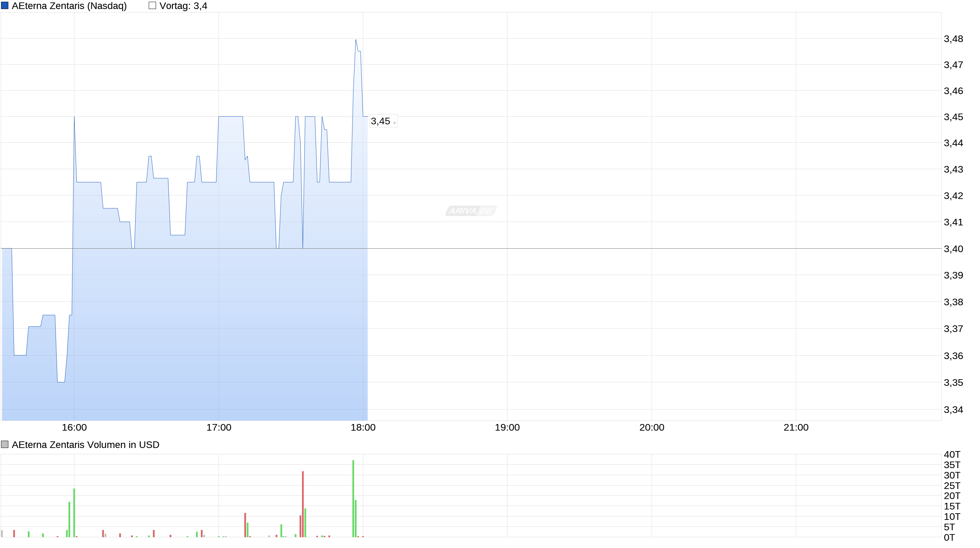This screenshot has width=980, height=548.
Task: Click the 17:00 time axis label
Action: point(219,427)
